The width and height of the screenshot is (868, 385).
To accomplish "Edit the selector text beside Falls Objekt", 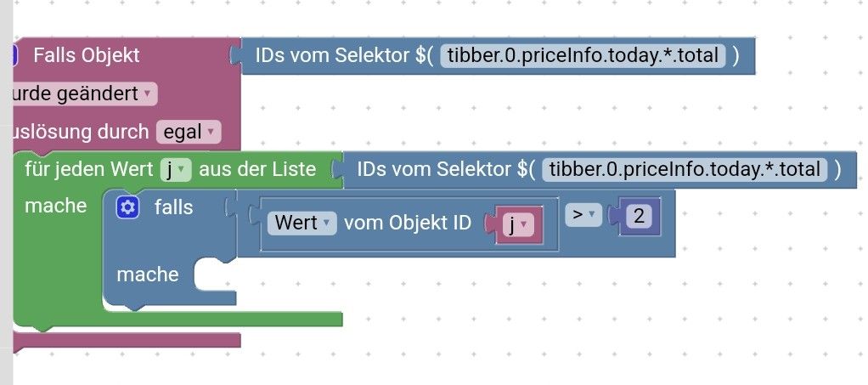I will [583, 56].
